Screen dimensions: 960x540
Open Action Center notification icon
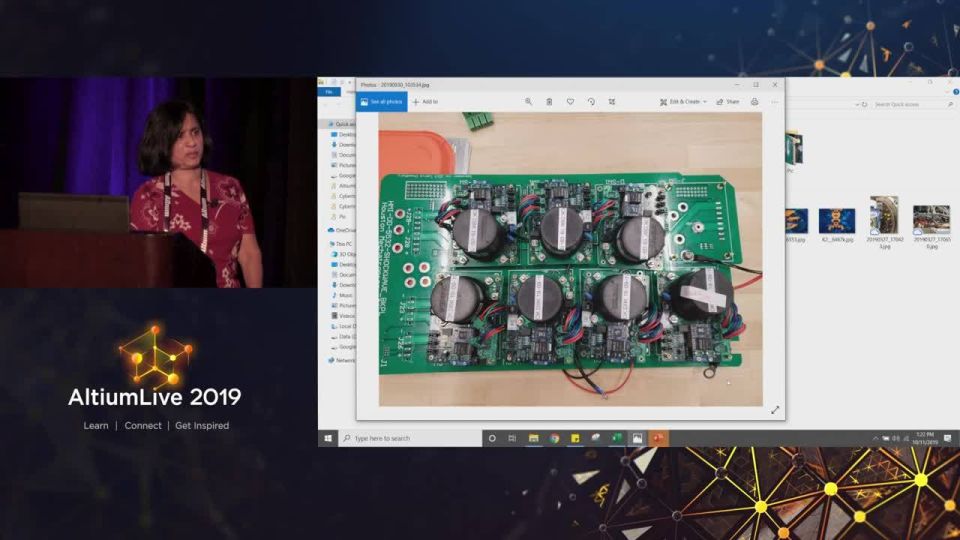click(x=948, y=438)
